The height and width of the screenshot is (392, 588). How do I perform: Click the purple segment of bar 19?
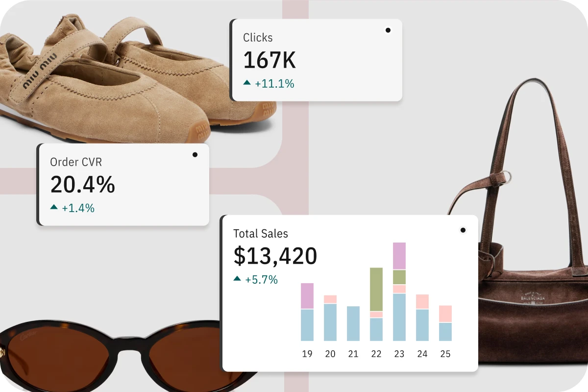click(x=307, y=296)
